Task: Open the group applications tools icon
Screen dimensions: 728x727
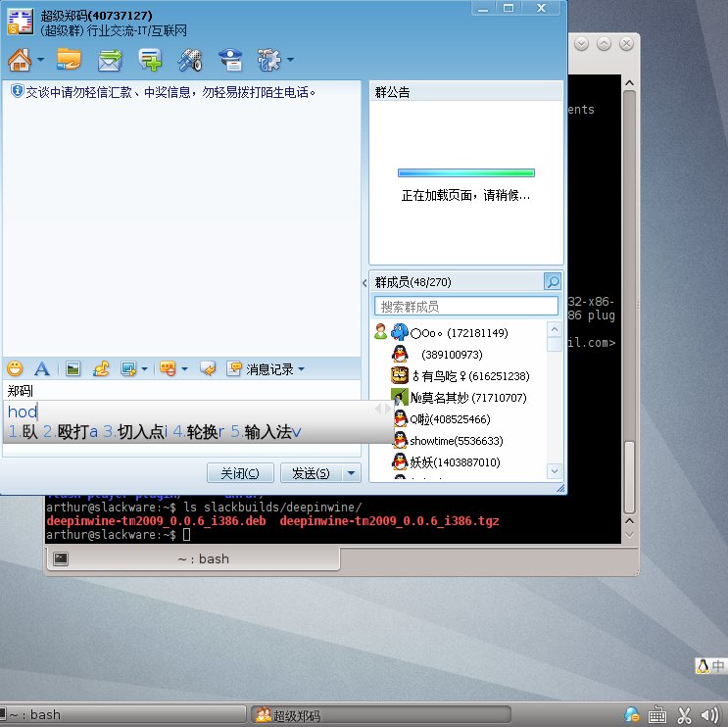Action: tap(190, 60)
